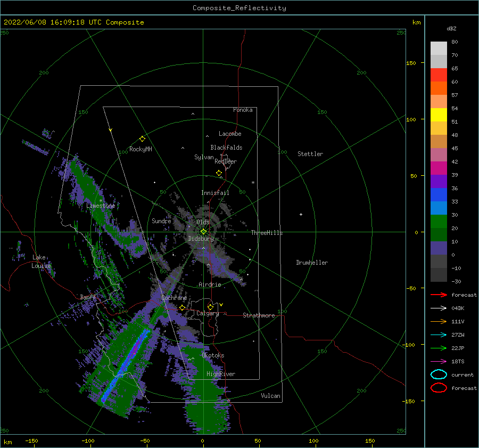Viewport: 479px width, 448px height.
Task: Click the 'Sundre' city label
Action: tap(161, 221)
